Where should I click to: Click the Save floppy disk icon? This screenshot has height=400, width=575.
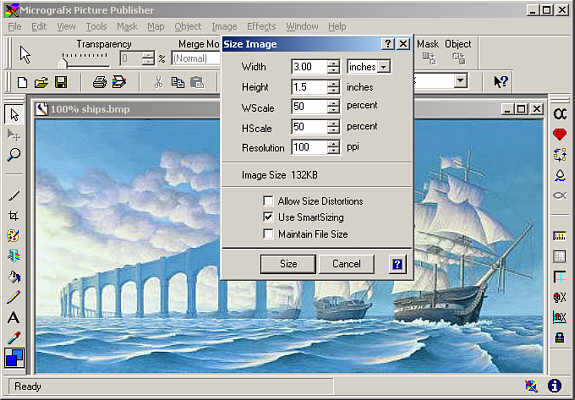pos(61,82)
